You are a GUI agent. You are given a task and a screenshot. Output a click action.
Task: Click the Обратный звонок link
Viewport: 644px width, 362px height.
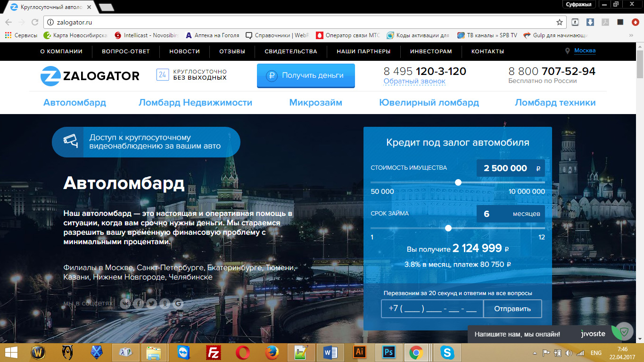(x=414, y=81)
